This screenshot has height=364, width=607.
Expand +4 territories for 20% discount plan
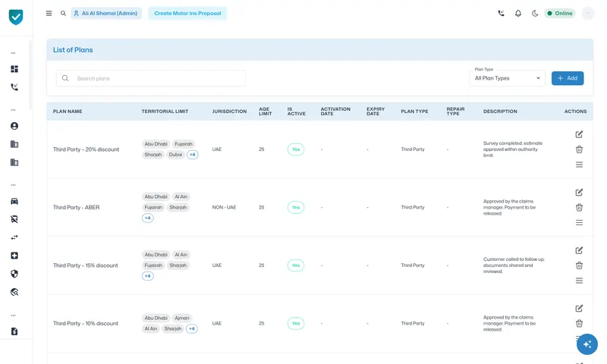pos(193,155)
